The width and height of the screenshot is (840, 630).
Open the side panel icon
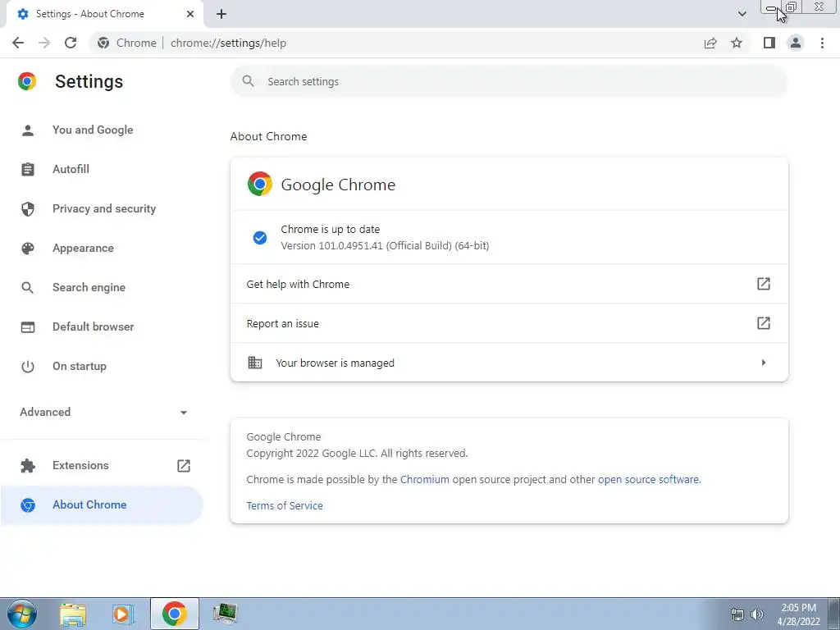point(769,43)
